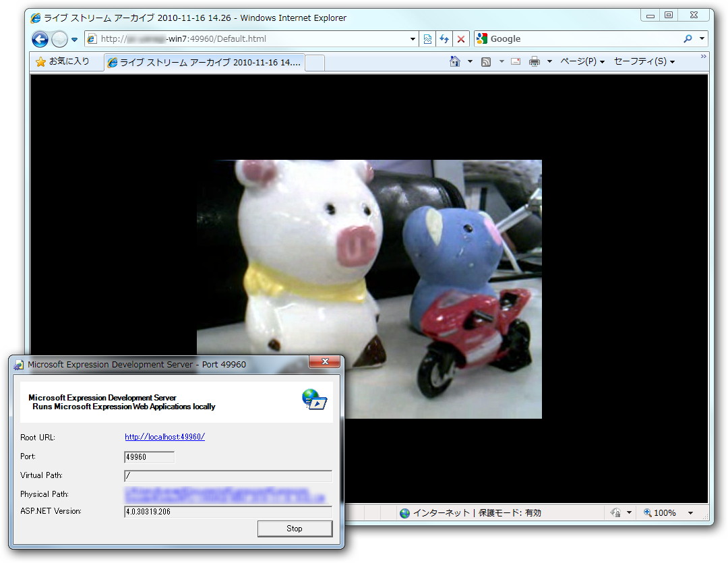728x563 pixels.
Task: Expand the Home button dropdown arrow
Action: (470, 61)
